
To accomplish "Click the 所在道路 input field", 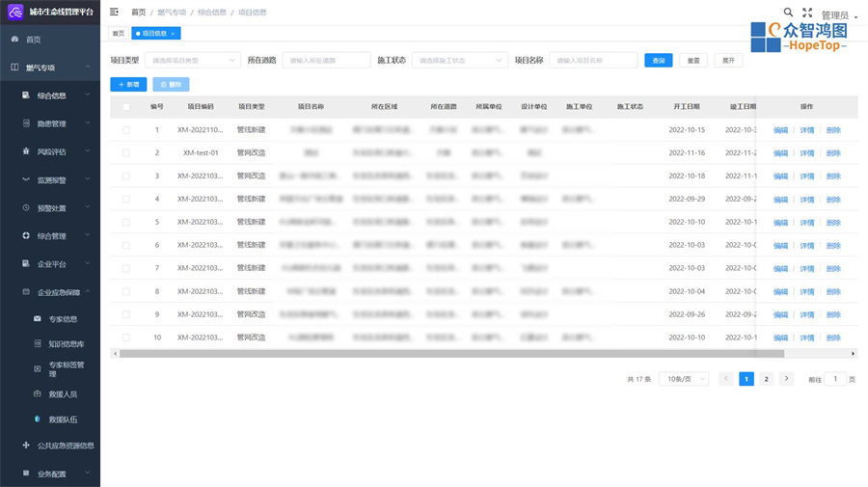I will coord(326,61).
